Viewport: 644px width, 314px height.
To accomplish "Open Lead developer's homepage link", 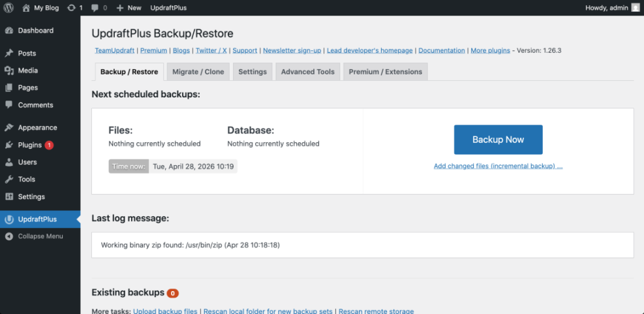I will (x=370, y=50).
